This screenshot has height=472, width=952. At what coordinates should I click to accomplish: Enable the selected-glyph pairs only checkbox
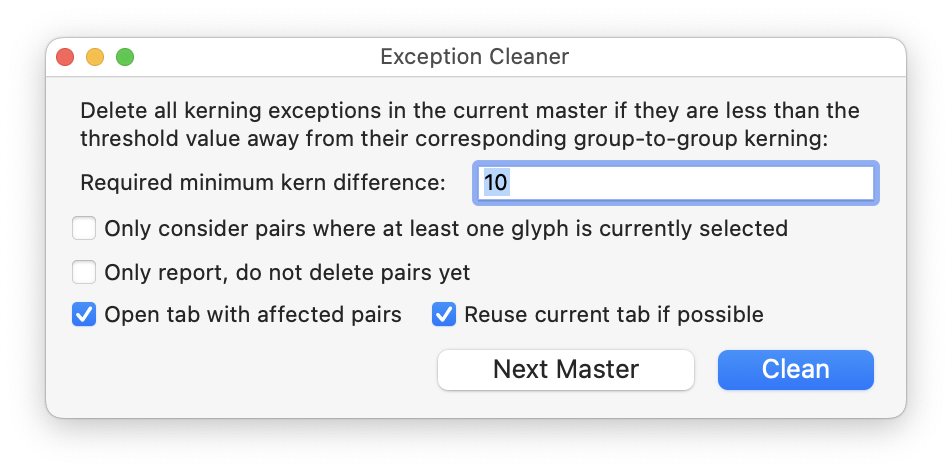tap(84, 229)
